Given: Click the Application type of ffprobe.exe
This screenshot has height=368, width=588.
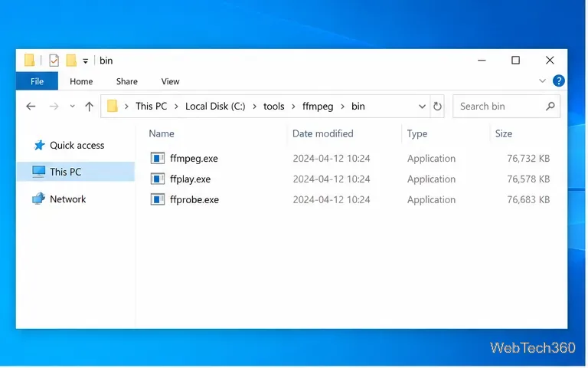Looking at the screenshot, I should (x=431, y=200).
